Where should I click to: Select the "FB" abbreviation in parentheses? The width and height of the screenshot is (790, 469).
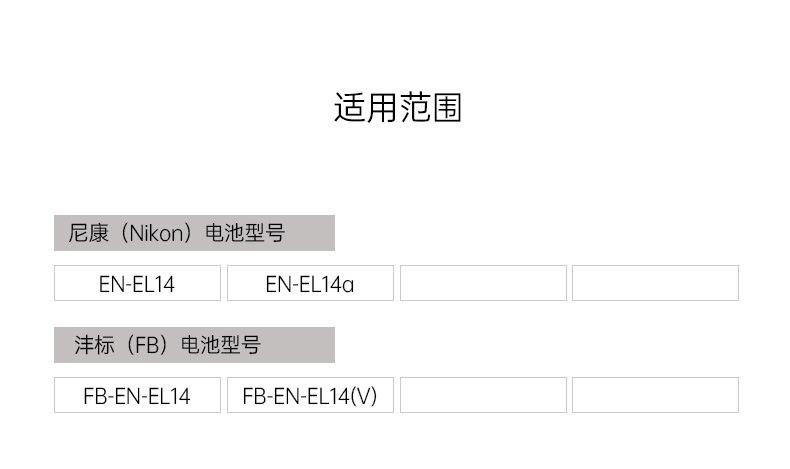click(x=146, y=345)
